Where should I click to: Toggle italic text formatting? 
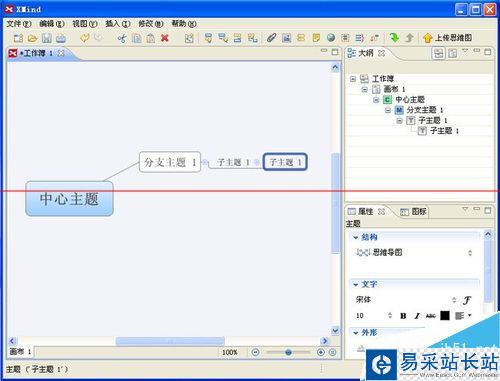pyautogui.click(x=417, y=316)
